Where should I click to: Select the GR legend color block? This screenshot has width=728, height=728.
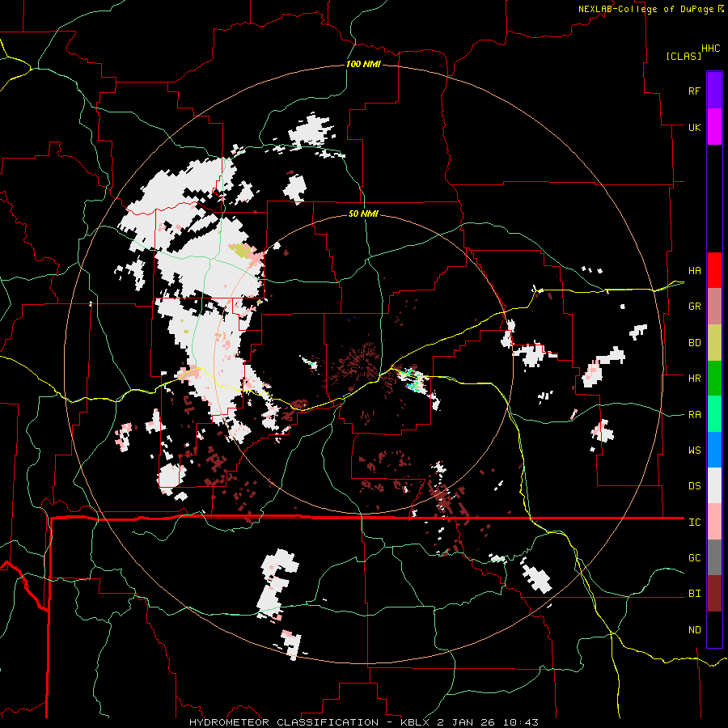pyautogui.click(x=714, y=306)
